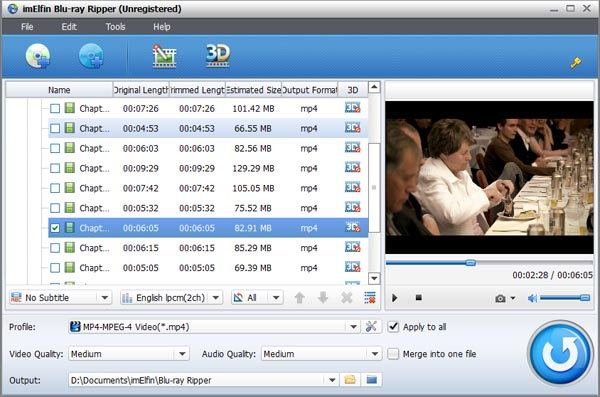This screenshot has height=397, width=600.
Task: Sort by the Estimated Size column header
Action: 253,90
